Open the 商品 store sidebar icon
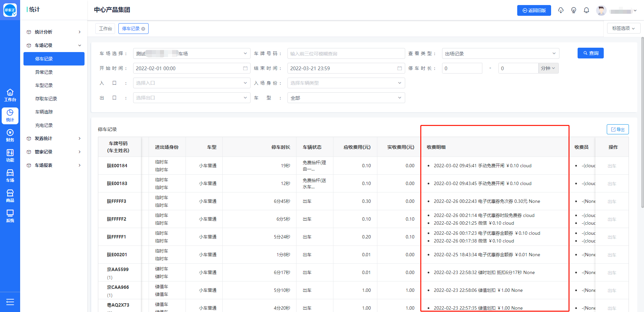The height and width of the screenshot is (312, 644). 10,196
